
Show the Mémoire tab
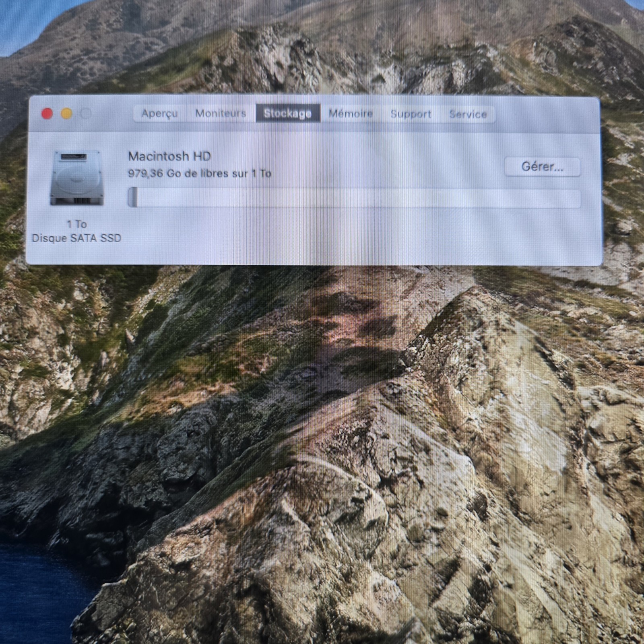tap(351, 114)
